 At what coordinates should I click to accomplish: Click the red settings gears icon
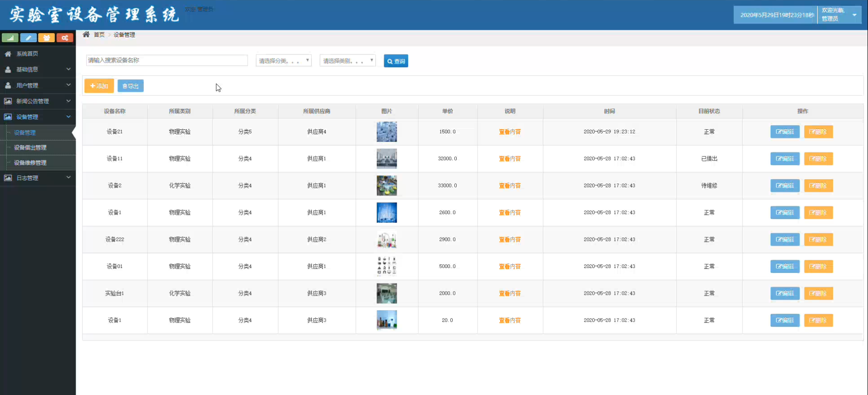(65, 38)
